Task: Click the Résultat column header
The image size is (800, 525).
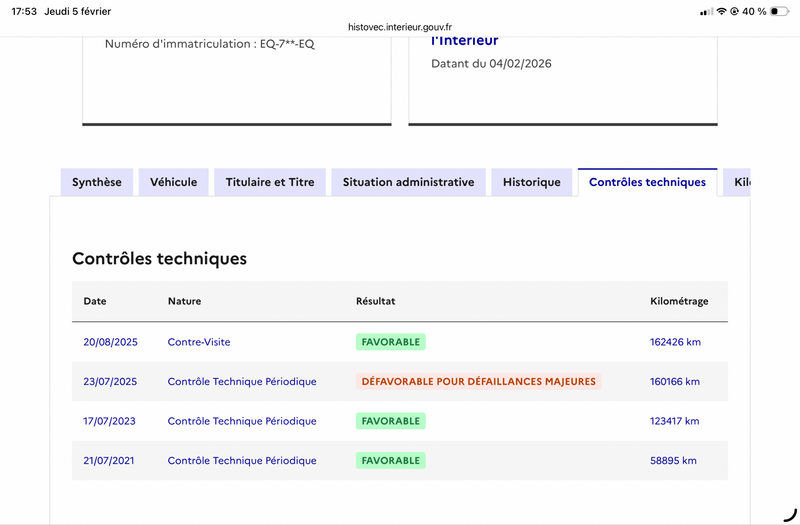Action: click(x=376, y=301)
